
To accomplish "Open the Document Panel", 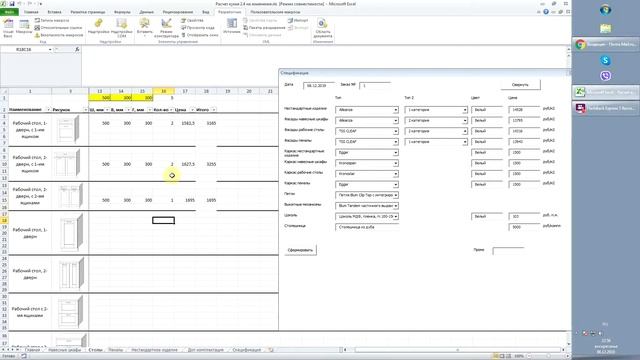I will (x=322, y=28).
